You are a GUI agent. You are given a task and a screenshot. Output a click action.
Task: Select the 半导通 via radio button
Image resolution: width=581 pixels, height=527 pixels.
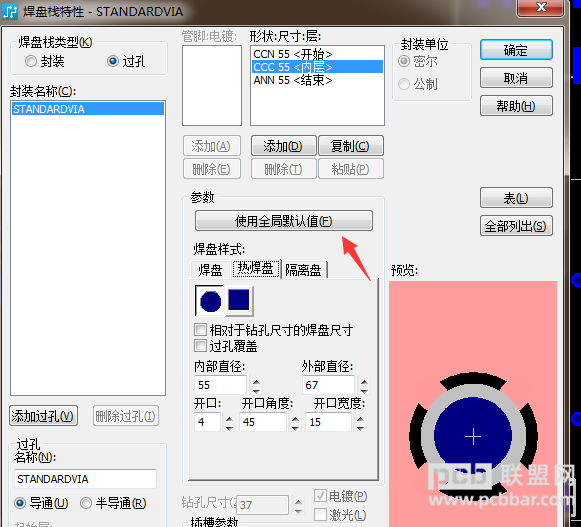pos(86,503)
